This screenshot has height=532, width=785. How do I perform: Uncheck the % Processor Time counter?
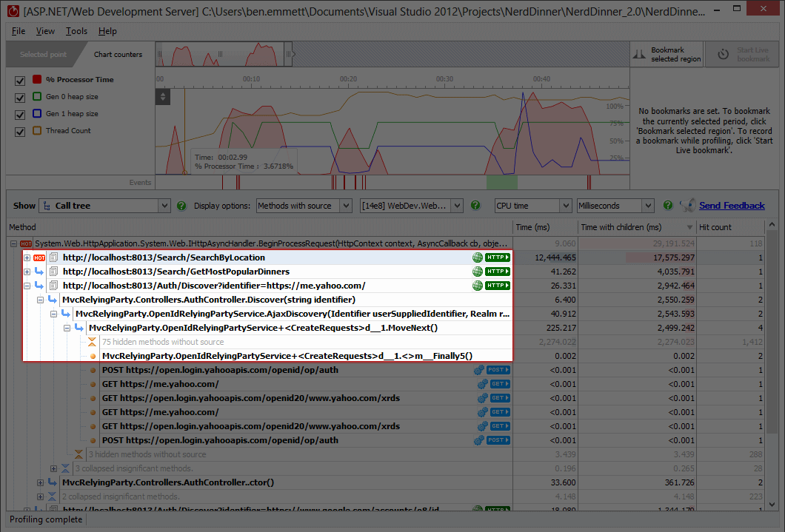point(20,79)
